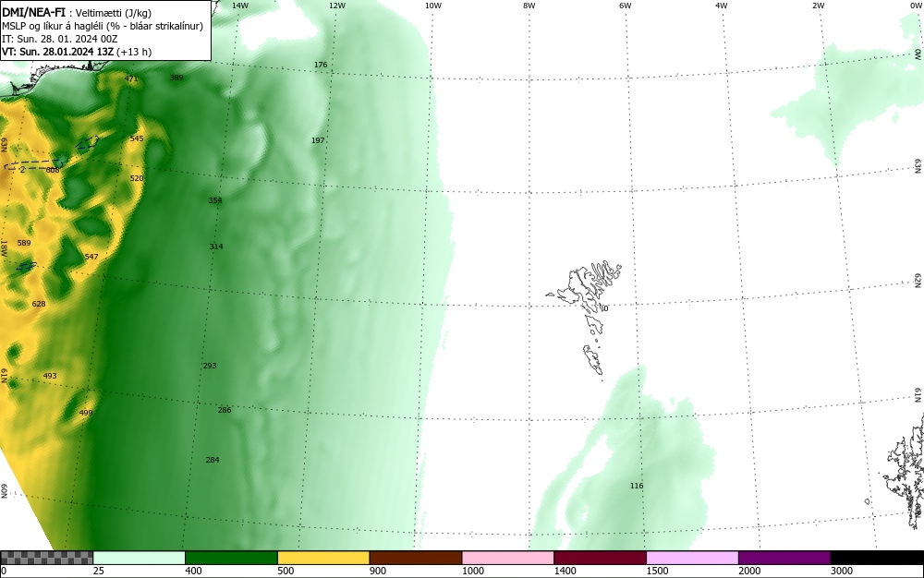The width and height of the screenshot is (924, 578).
Task: Click the map value 286
Action: point(225,410)
